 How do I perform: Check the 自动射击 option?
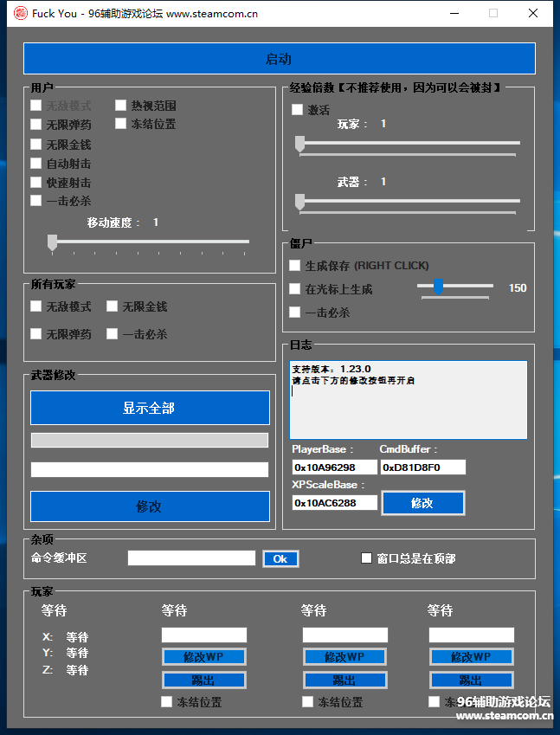[x=36, y=163]
